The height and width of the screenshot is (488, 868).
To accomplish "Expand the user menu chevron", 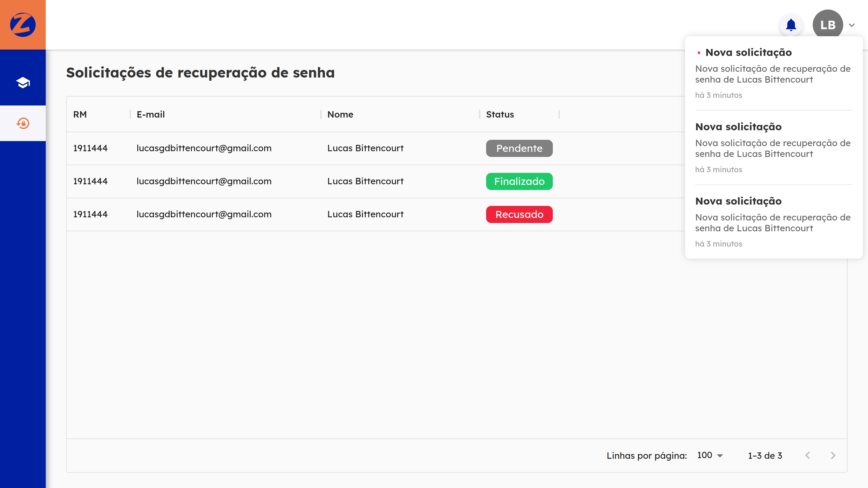I will [852, 25].
